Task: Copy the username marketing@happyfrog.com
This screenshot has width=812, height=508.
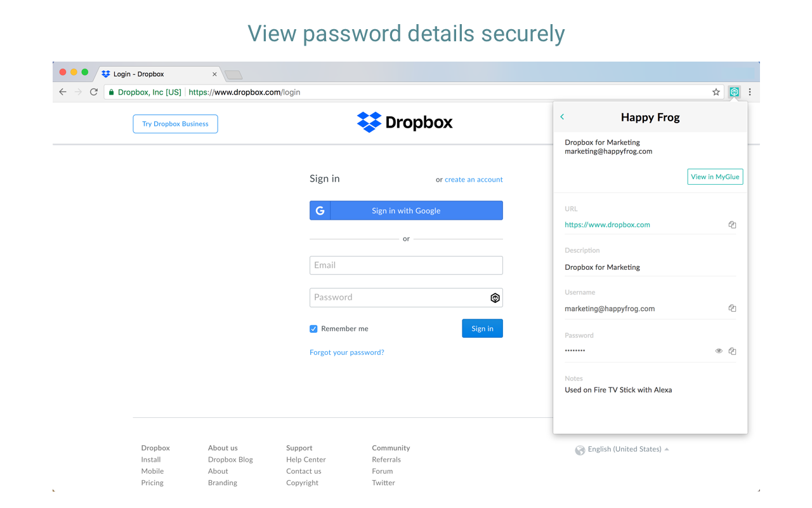Action: coord(732,308)
